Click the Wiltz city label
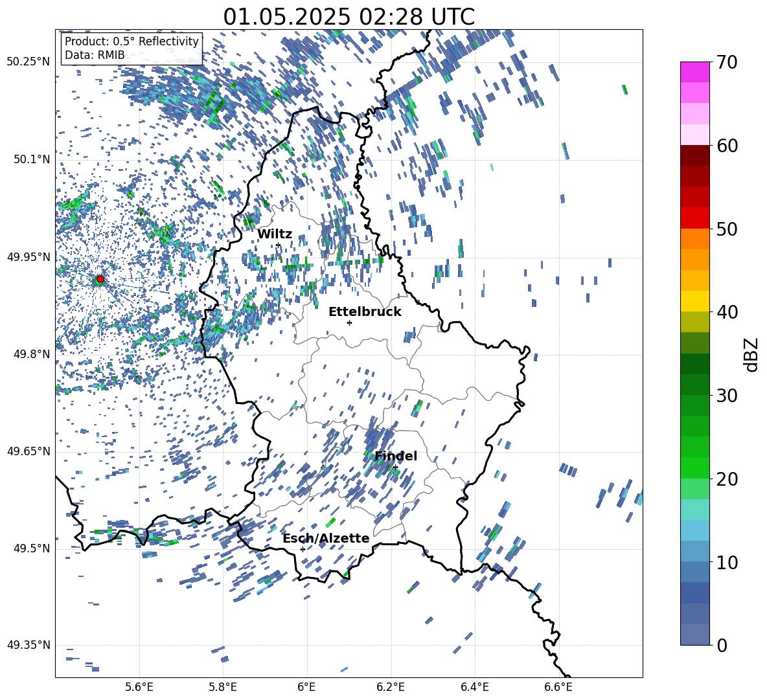The width and height of the screenshot is (767, 700). 275,234
